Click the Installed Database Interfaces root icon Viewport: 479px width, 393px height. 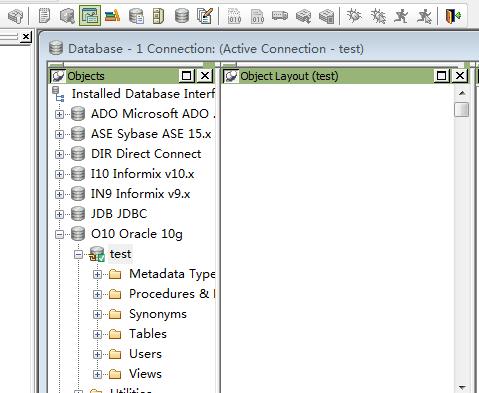58,94
